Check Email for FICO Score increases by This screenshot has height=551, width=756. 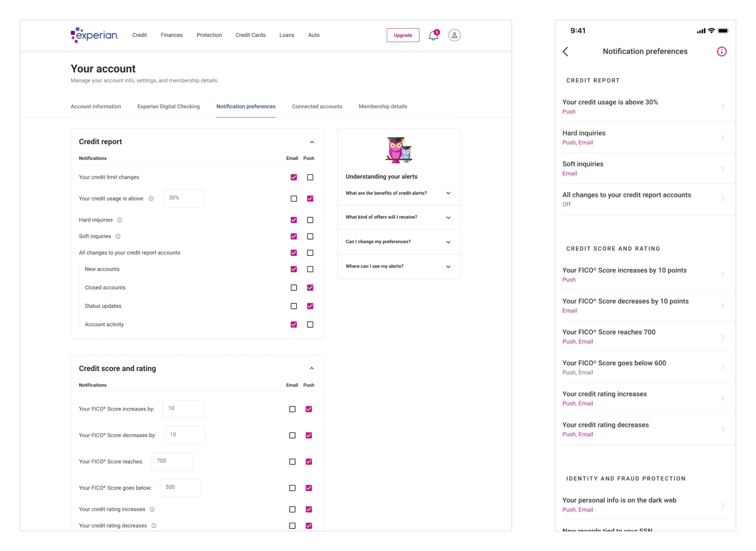(x=292, y=409)
